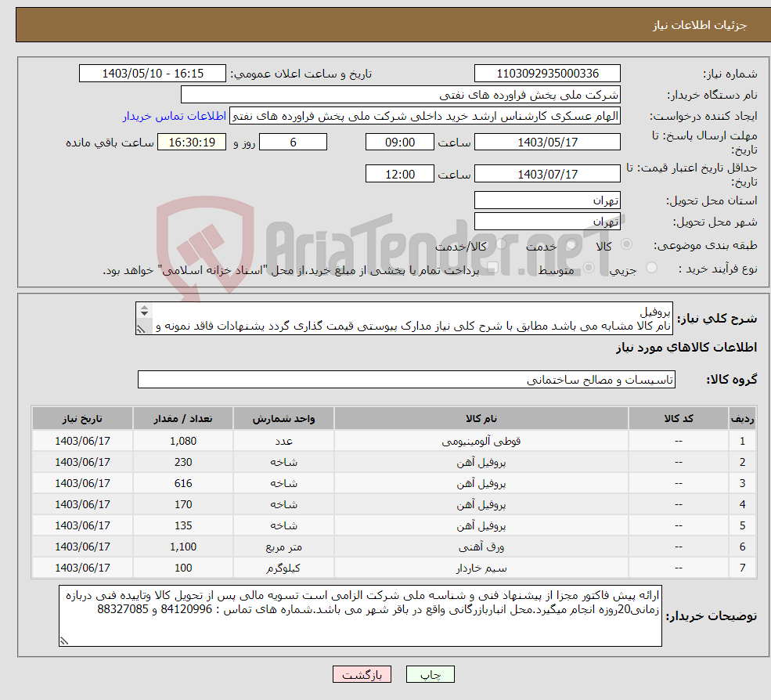Image resolution: width=771 pixels, height=700 pixels.
Task: Click the remaining days field showing 6
Action: [x=293, y=143]
